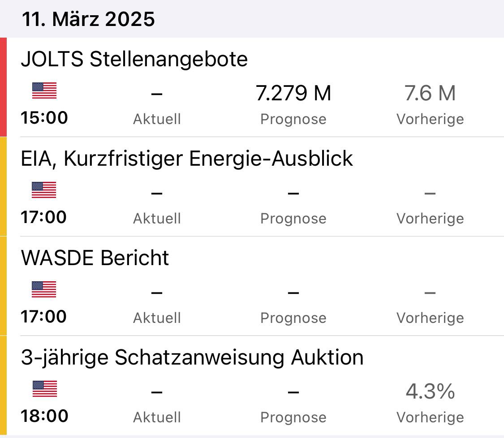Click the US flag in Schatzanweisung Auktion row

(x=44, y=389)
